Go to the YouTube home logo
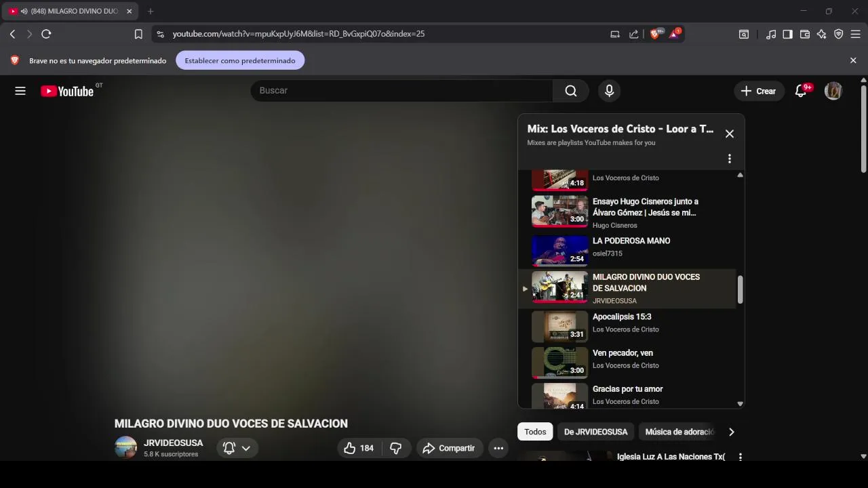 (x=67, y=91)
